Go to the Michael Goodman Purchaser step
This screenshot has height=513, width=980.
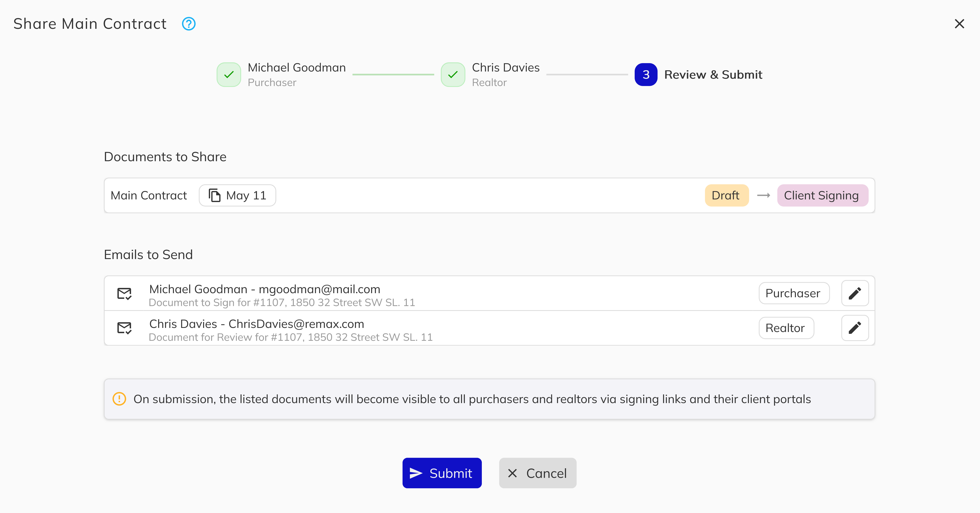[281, 75]
